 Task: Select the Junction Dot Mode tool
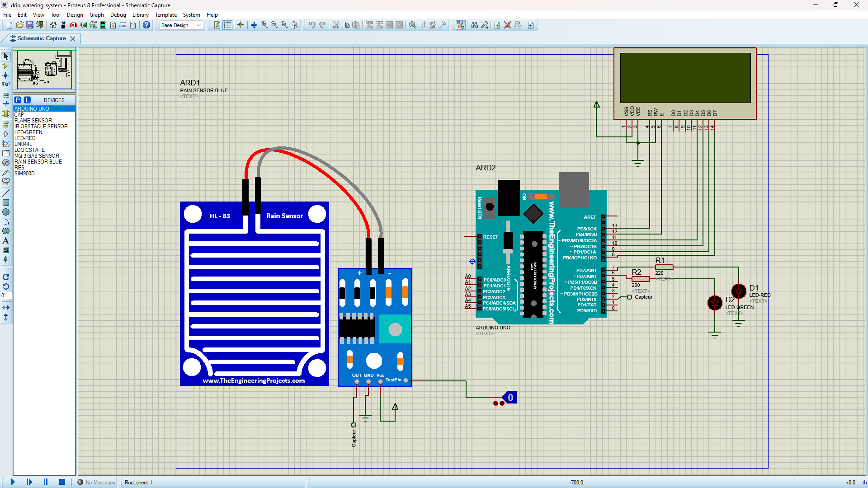[6, 75]
